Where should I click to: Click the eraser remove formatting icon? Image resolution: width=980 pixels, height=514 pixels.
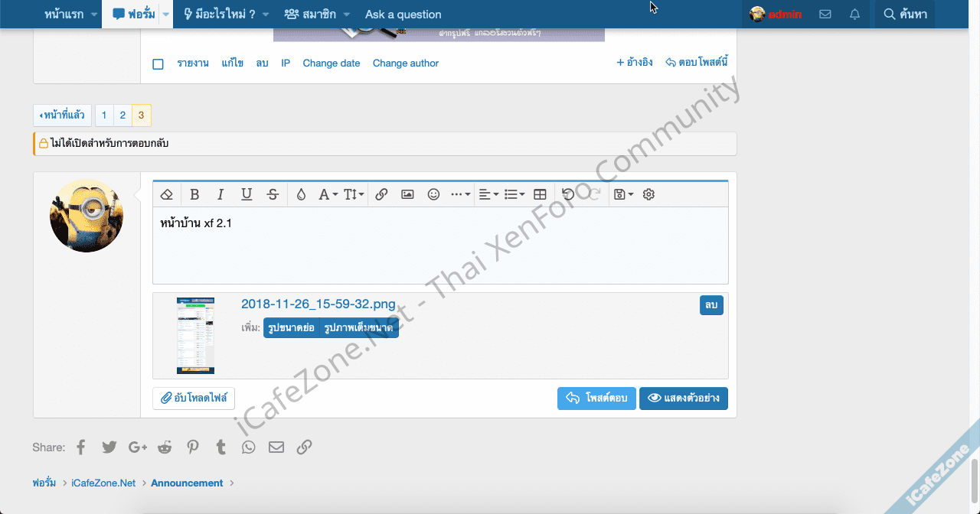coord(168,194)
